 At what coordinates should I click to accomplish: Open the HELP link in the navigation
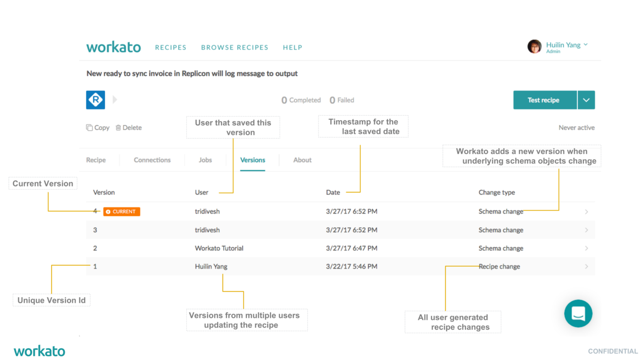click(292, 47)
